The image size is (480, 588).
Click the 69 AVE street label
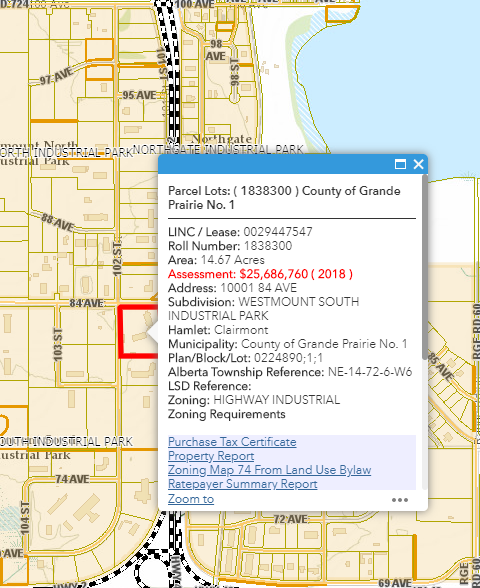pyautogui.click(x=394, y=583)
